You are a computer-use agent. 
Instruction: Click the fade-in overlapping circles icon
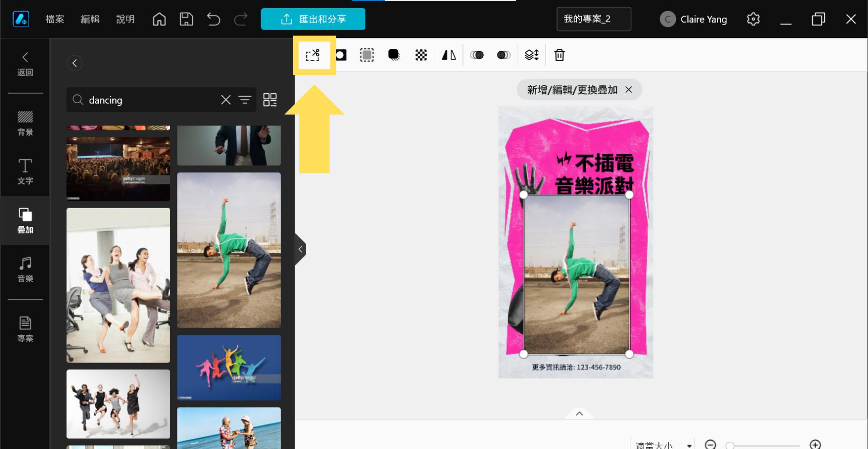(x=477, y=55)
